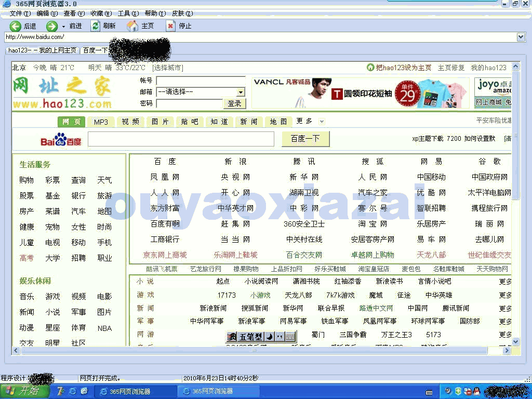Select the 地图 search tab

tap(278, 122)
